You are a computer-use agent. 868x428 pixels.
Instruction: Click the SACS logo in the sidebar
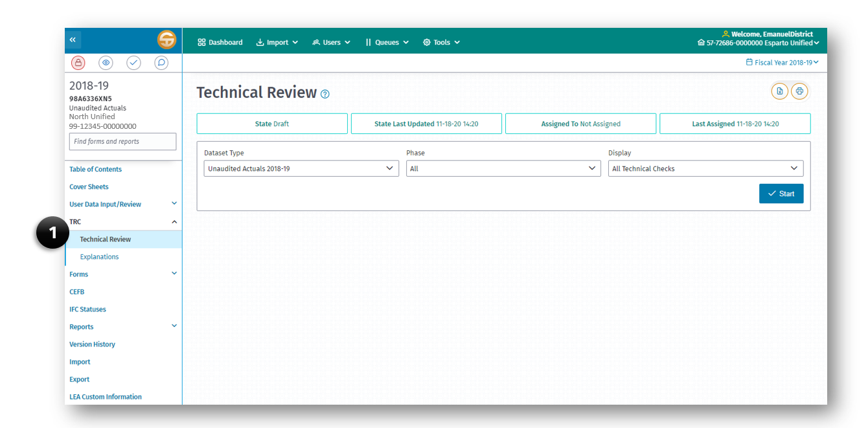[166, 39]
